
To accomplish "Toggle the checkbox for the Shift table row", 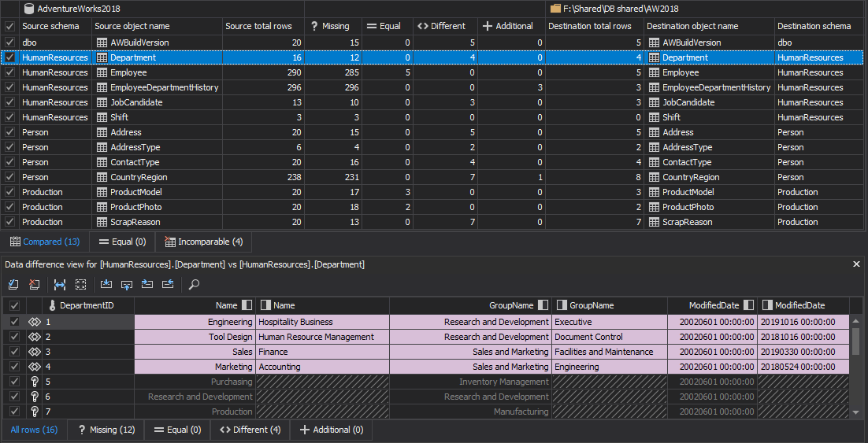I will 9,117.
